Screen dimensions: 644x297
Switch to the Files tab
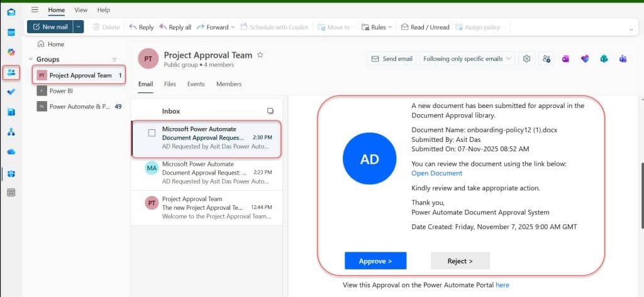click(170, 84)
